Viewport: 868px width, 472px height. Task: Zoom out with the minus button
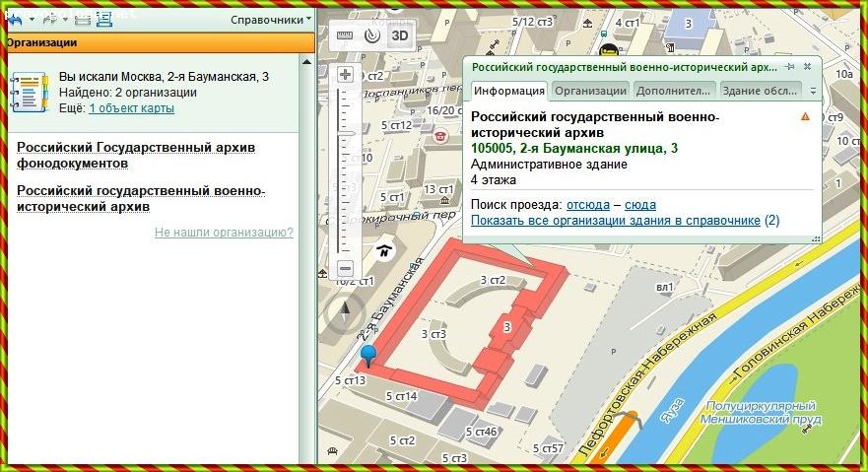coord(346,268)
